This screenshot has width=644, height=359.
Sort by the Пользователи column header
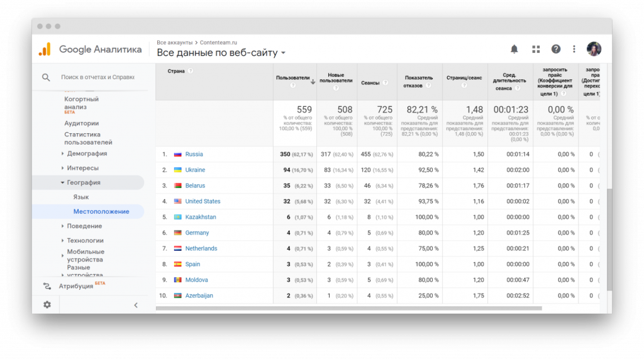tap(293, 78)
